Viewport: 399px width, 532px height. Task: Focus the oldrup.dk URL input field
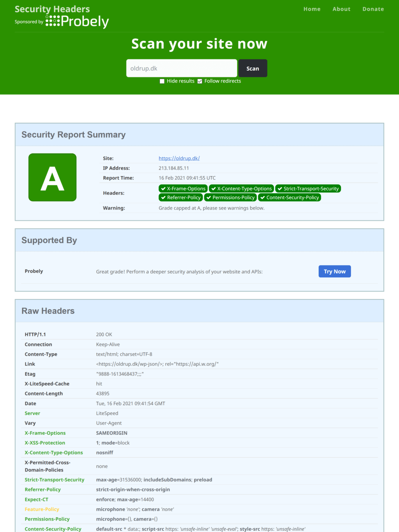tap(182, 68)
